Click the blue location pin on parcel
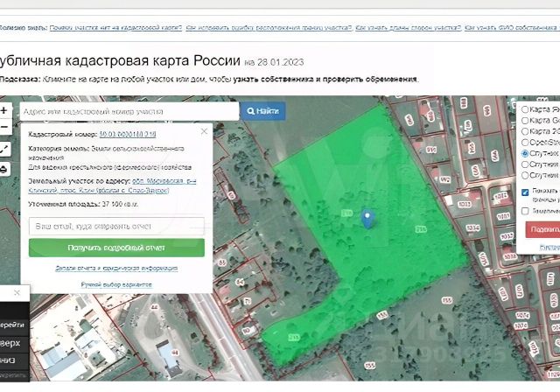This screenshot has height=392, width=560. [367, 219]
